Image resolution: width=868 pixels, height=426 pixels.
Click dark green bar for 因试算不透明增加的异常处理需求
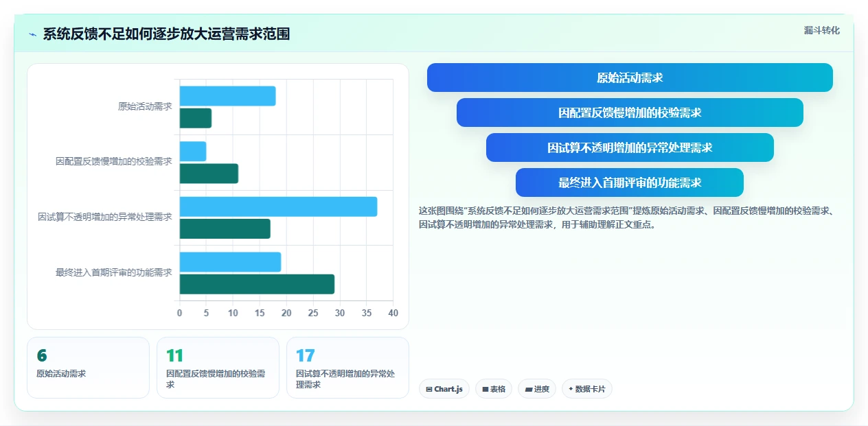click(225, 228)
